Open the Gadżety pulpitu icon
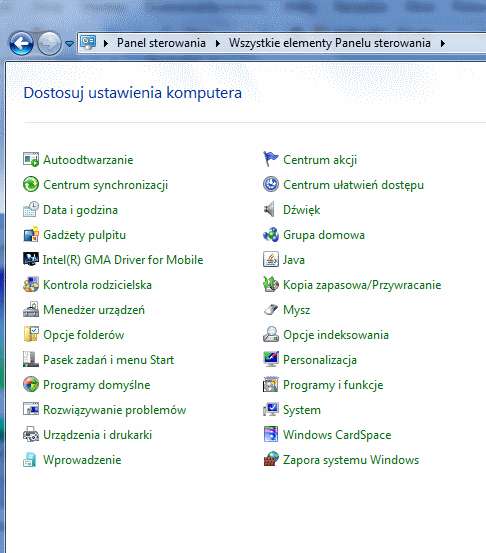 tap(31, 235)
